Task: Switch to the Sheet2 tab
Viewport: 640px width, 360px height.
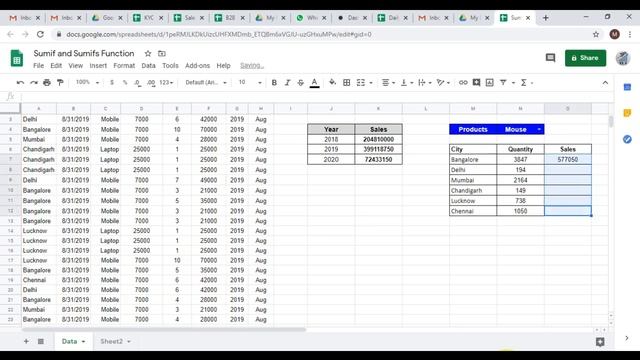Action: pyautogui.click(x=111, y=341)
